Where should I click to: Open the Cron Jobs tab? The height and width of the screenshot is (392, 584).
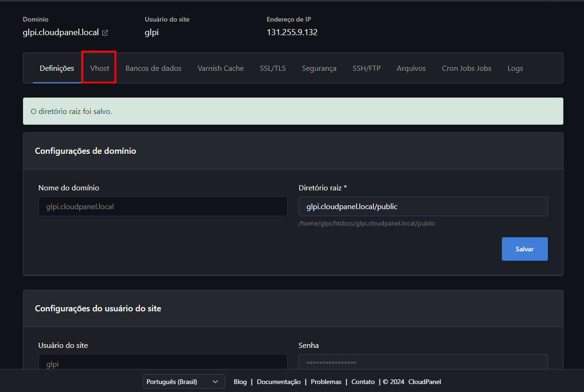pos(466,68)
